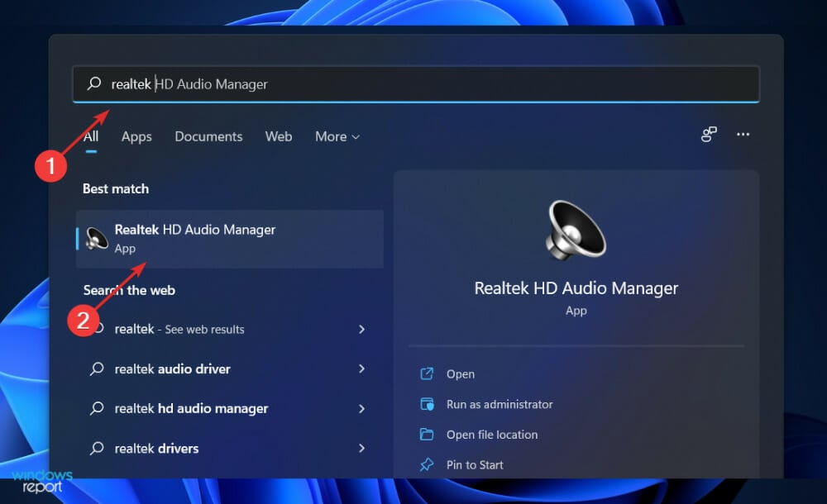Click the Open launch icon in the preview pane

click(427, 373)
